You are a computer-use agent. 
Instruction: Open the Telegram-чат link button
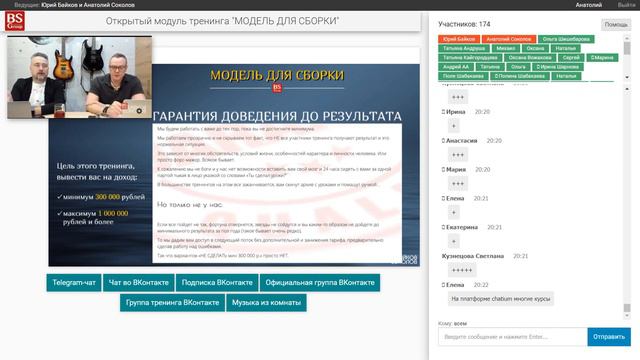[x=74, y=282]
